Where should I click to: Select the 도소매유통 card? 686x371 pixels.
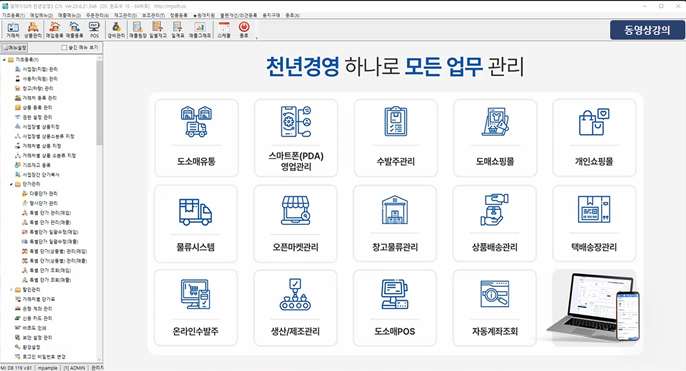196,138
